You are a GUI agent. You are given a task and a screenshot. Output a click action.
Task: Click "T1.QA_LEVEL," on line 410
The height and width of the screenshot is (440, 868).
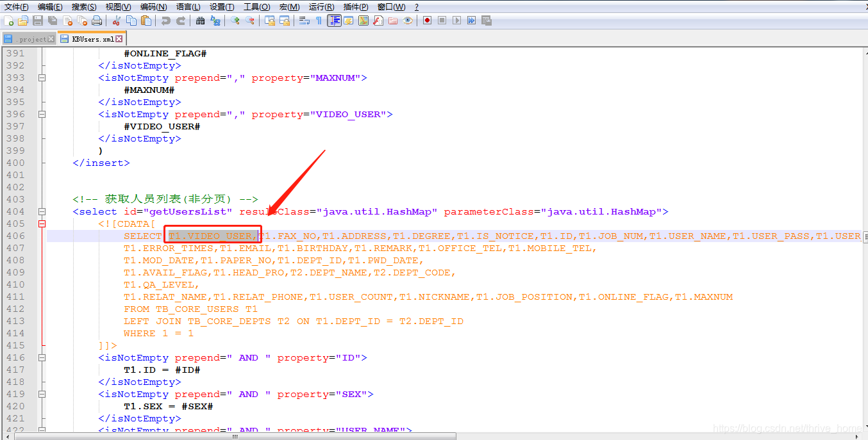[x=162, y=284]
